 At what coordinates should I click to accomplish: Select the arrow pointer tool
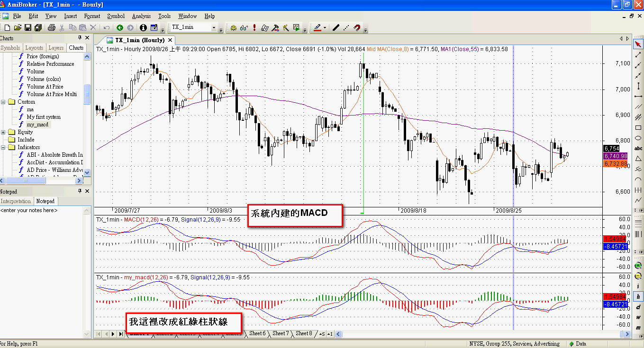tap(638, 45)
